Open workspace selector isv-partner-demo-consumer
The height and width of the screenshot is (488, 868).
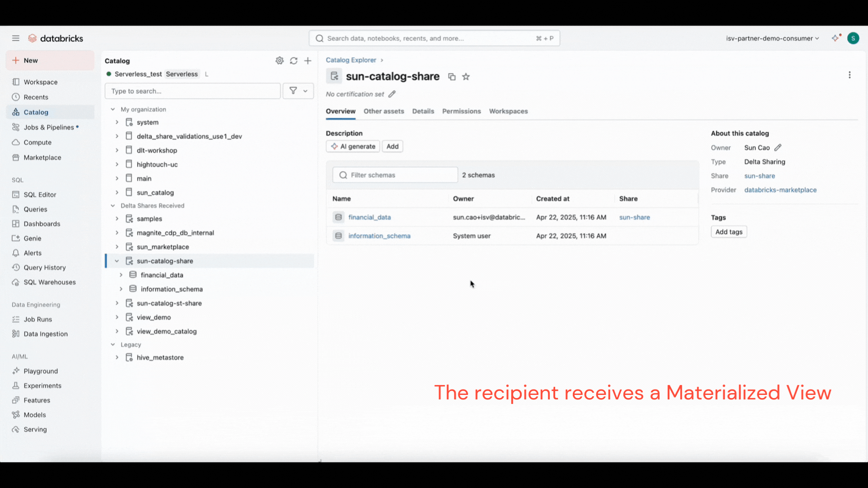point(772,38)
